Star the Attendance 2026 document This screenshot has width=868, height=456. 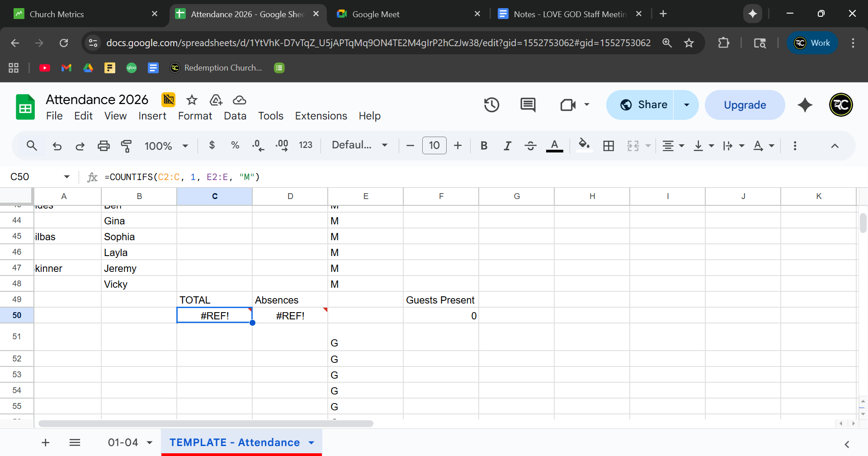point(192,100)
